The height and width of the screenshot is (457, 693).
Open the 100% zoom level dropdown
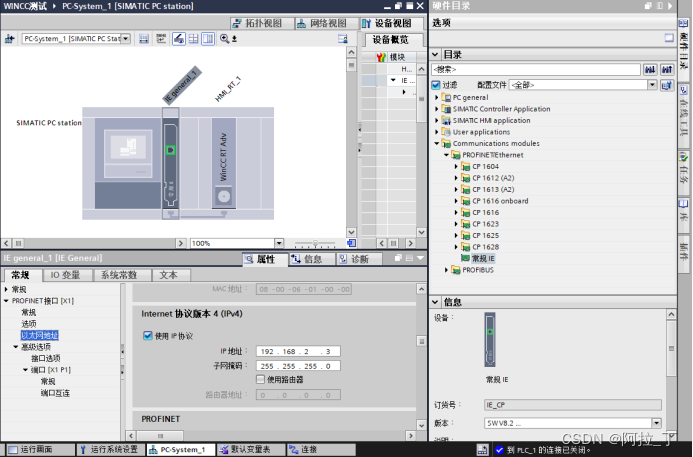[279, 243]
